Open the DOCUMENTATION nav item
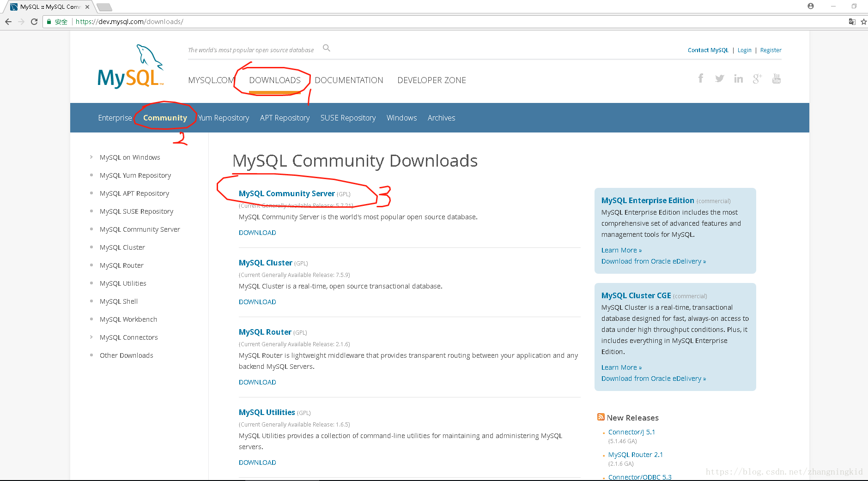868x481 pixels. 349,80
